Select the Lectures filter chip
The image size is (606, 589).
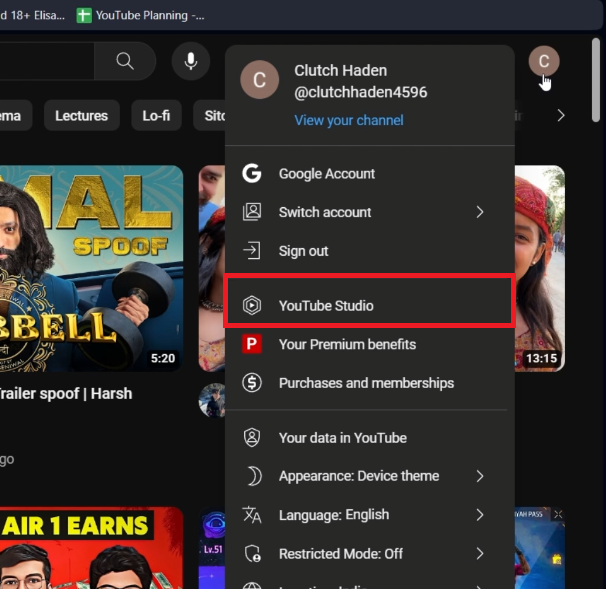[x=82, y=116]
